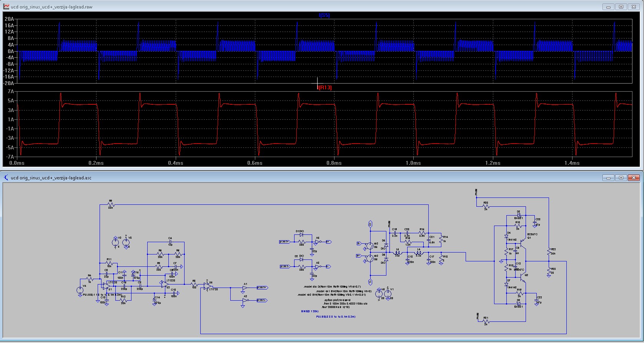Select op amp U2 LT1220

(x=164, y=284)
